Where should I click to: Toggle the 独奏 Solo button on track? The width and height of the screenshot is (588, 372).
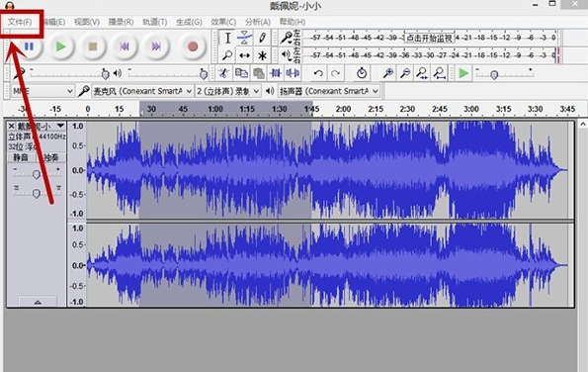click(x=51, y=157)
